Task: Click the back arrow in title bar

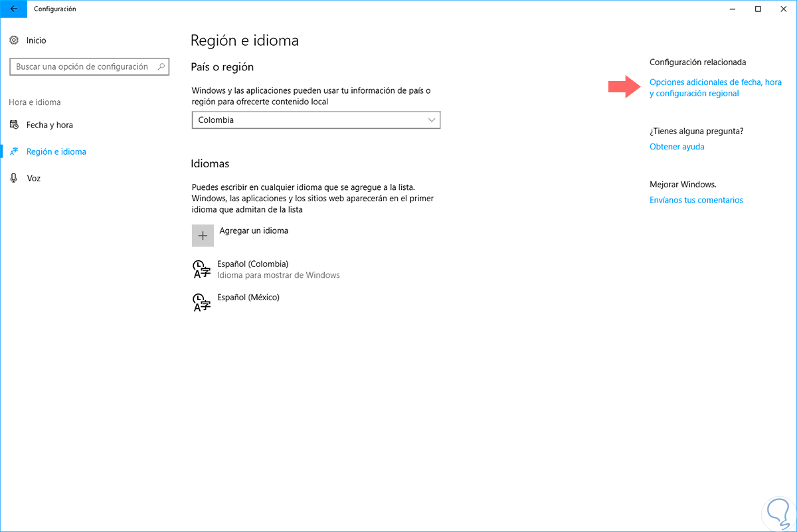Action: 14,9
